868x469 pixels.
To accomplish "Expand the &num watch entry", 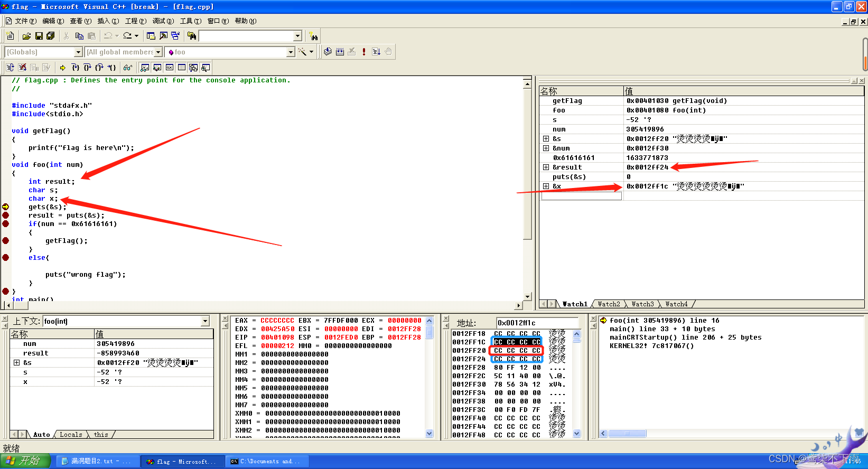I will [x=546, y=148].
